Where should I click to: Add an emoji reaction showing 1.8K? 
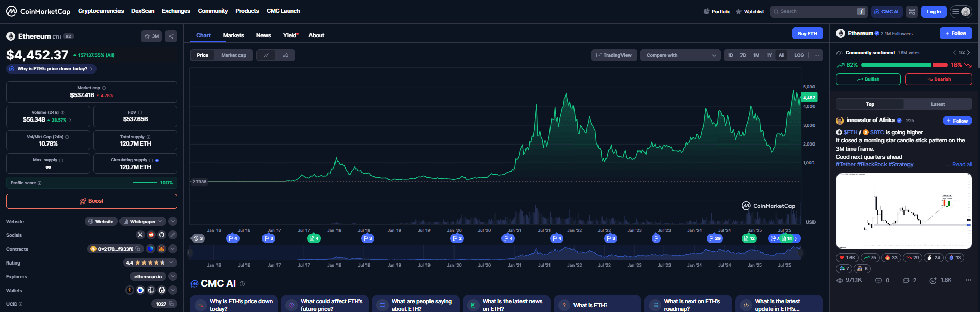(x=940, y=280)
